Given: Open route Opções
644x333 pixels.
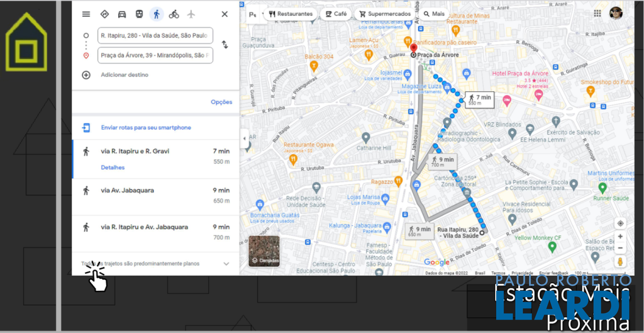Looking at the screenshot, I should coord(221,102).
